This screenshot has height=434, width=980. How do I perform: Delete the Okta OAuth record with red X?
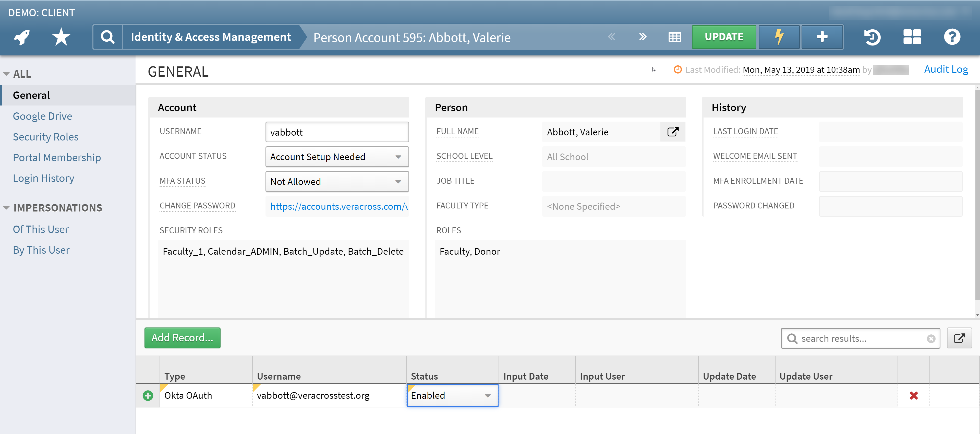click(914, 395)
